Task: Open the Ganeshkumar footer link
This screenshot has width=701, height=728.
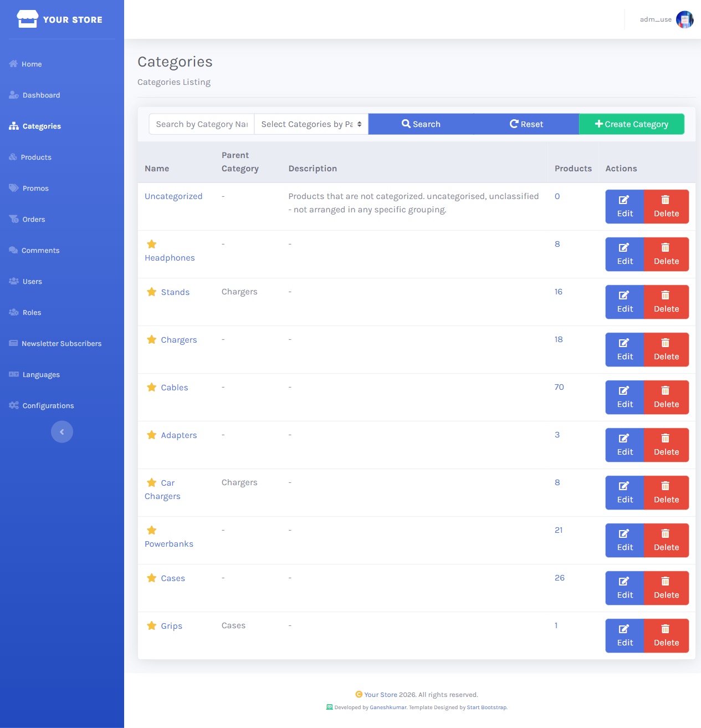Action: (x=388, y=707)
